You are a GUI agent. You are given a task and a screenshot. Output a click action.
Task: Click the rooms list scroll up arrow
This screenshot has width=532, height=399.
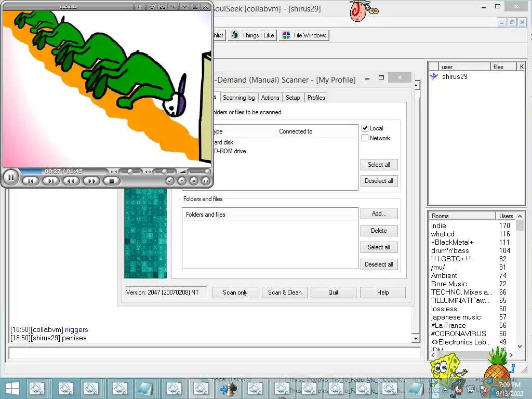click(x=520, y=216)
